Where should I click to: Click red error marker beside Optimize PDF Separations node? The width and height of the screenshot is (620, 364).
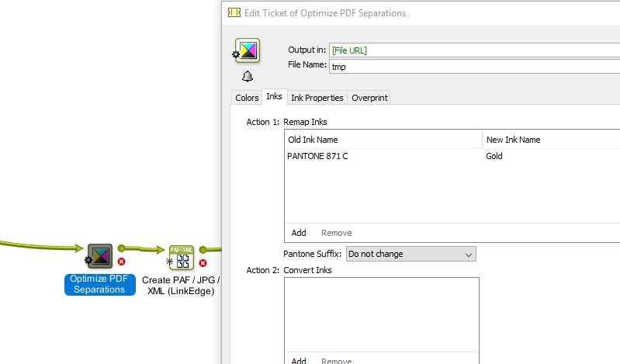pyautogui.click(x=121, y=262)
